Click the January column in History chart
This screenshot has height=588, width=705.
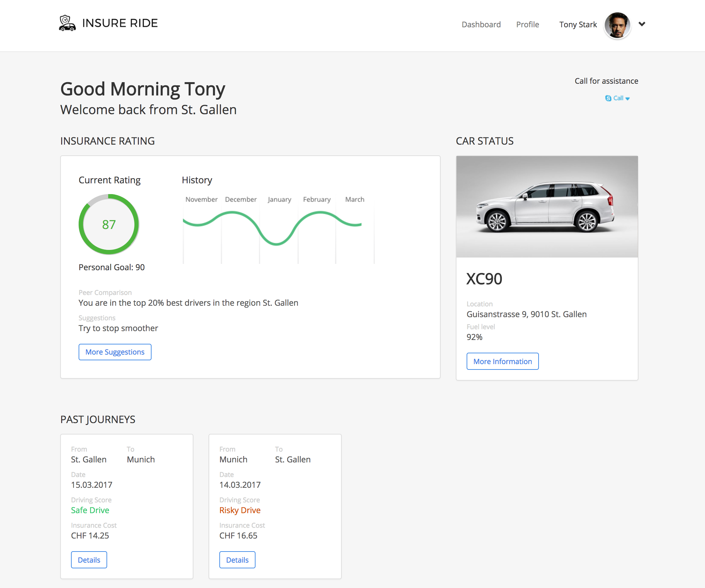(x=279, y=232)
